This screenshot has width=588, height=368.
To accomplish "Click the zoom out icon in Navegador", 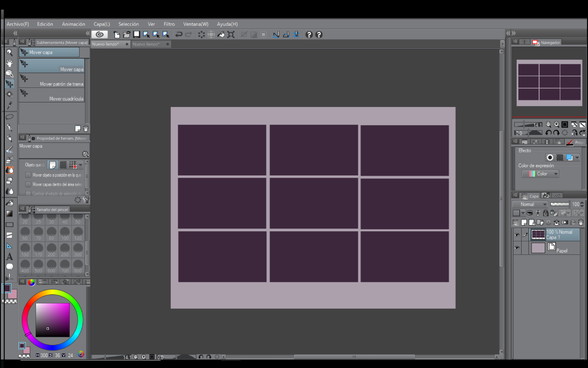I will 548,125.
